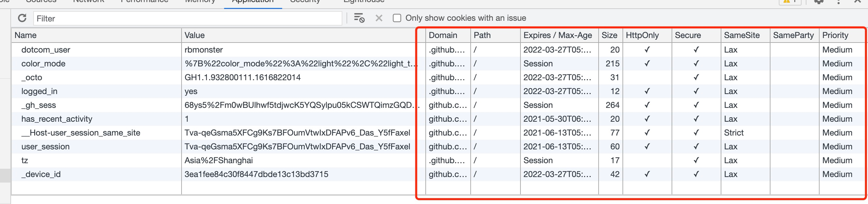Sort by Domain column header

(448, 35)
